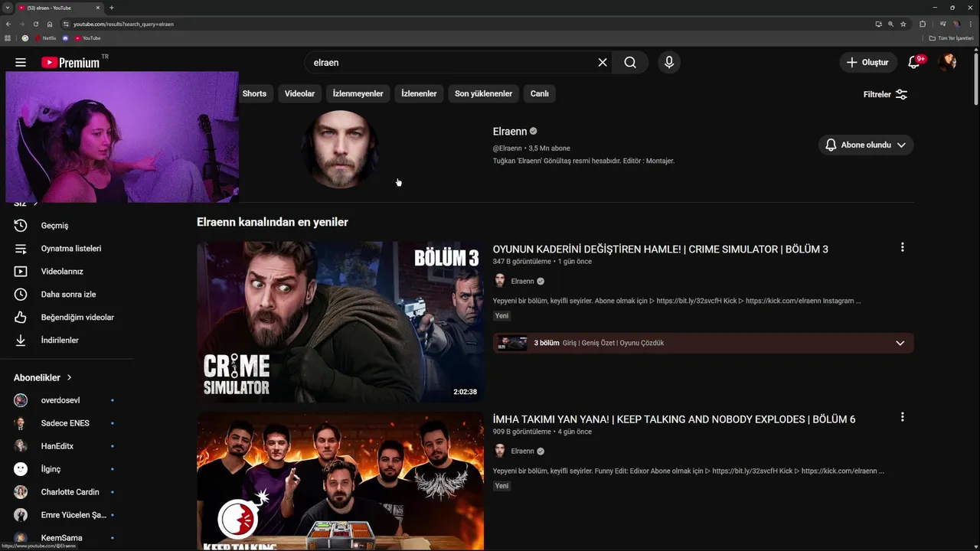
Task: Start voice search with microphone
Action: point(669,63)
